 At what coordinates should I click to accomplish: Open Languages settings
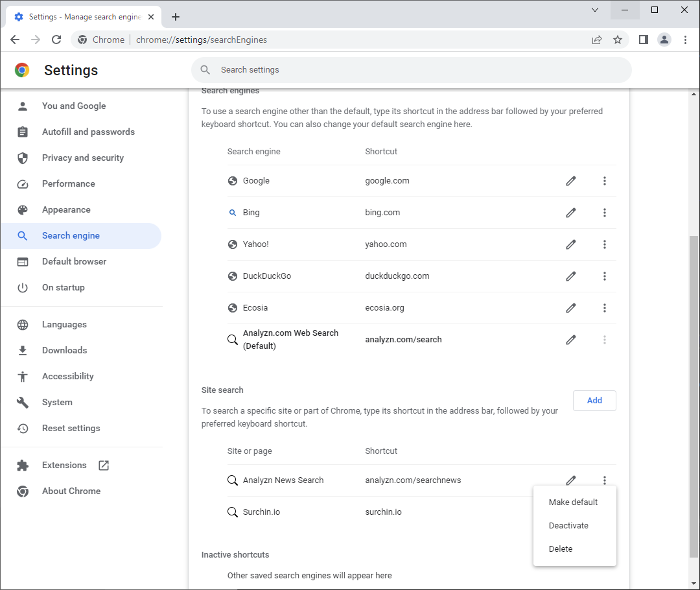81,324
